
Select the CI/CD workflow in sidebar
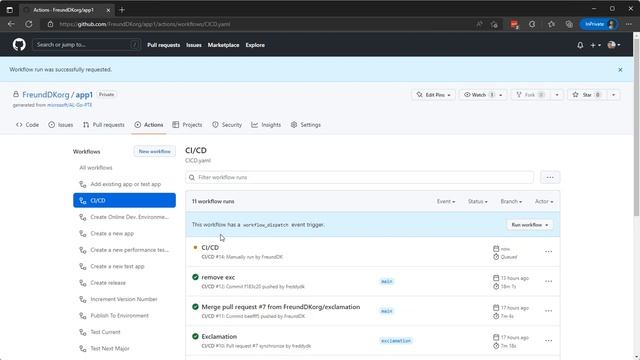click(x=124, y=200)
